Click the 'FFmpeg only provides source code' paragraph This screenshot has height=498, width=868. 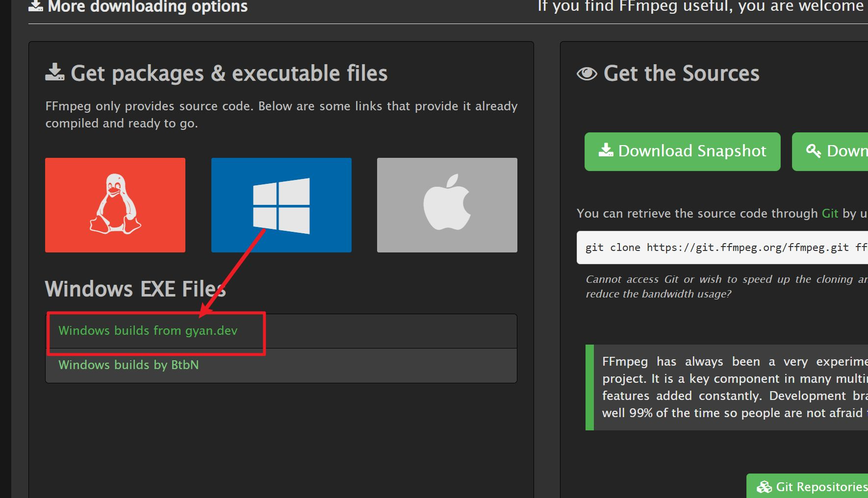click(x=281, y=115)
